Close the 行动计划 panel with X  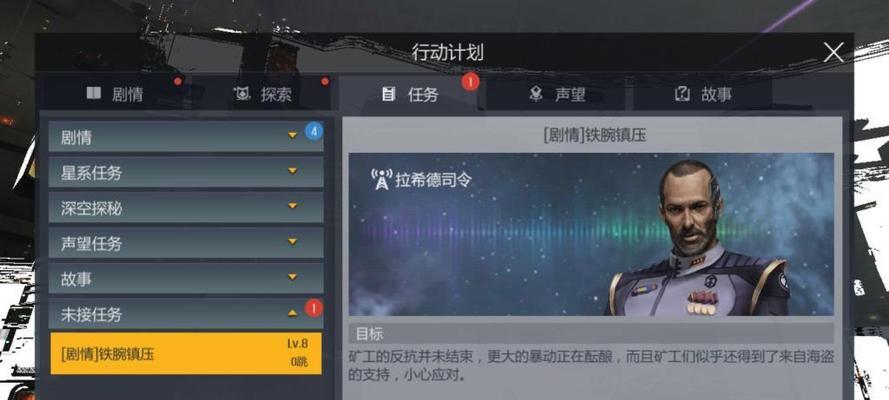(x=833, y=53)
